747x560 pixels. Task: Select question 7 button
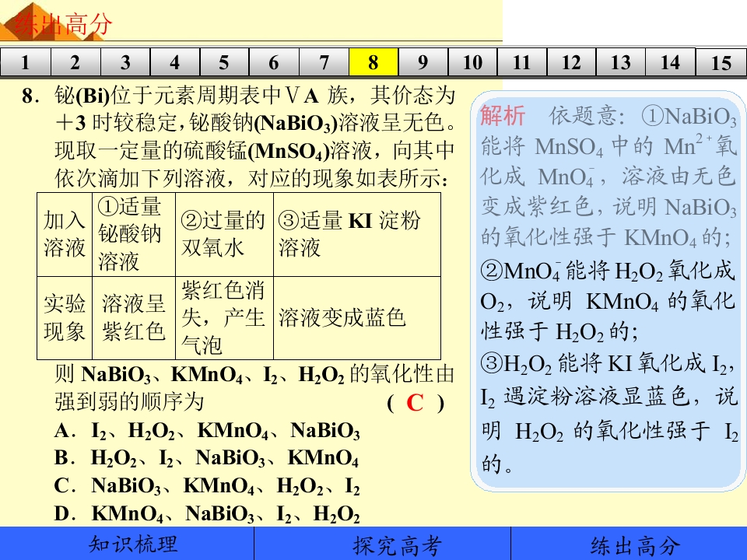coord(324,62)
